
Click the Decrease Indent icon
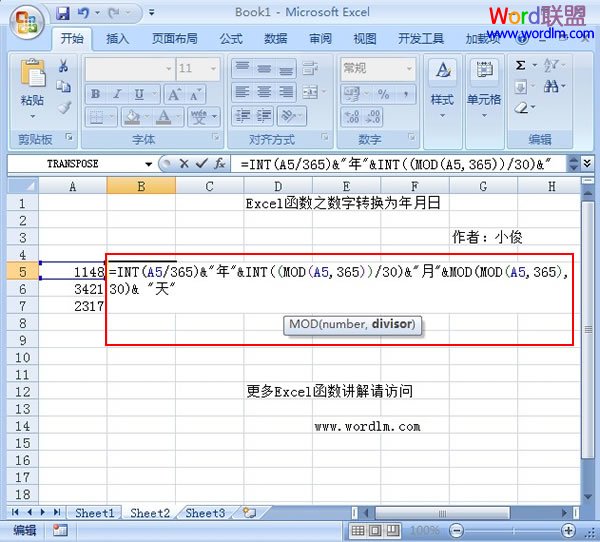(243, 116)
